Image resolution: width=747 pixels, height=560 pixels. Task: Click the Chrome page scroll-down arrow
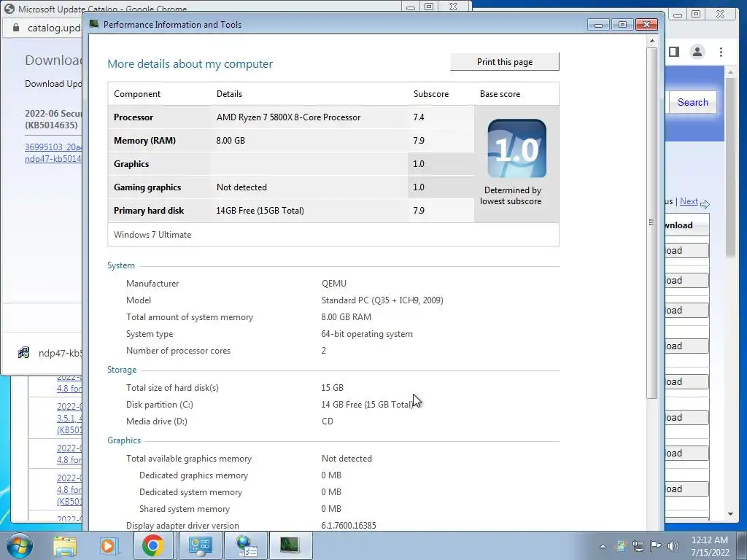click(730, 514)
